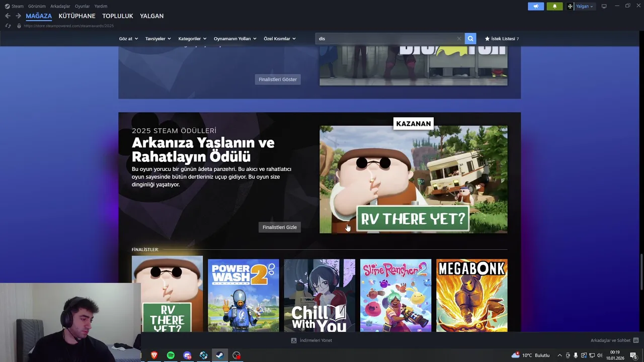Click the browser back arrow
The height and width of the screenshot is (362, 644).
coord(8,16)
